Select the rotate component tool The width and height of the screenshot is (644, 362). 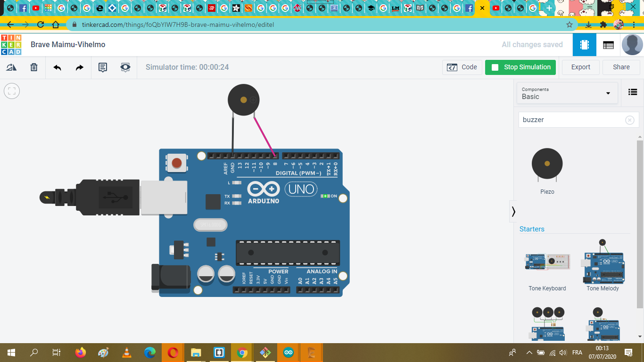coord(11,67)
